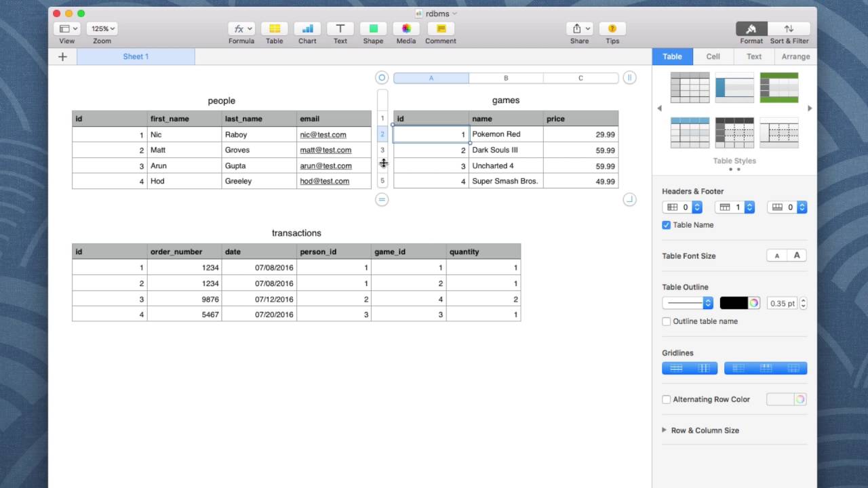Viewport: 868px width, 488px height.
Task: Switch to the Arrange inspector tab
Action: pyautogui.click(x=795, y=57)
